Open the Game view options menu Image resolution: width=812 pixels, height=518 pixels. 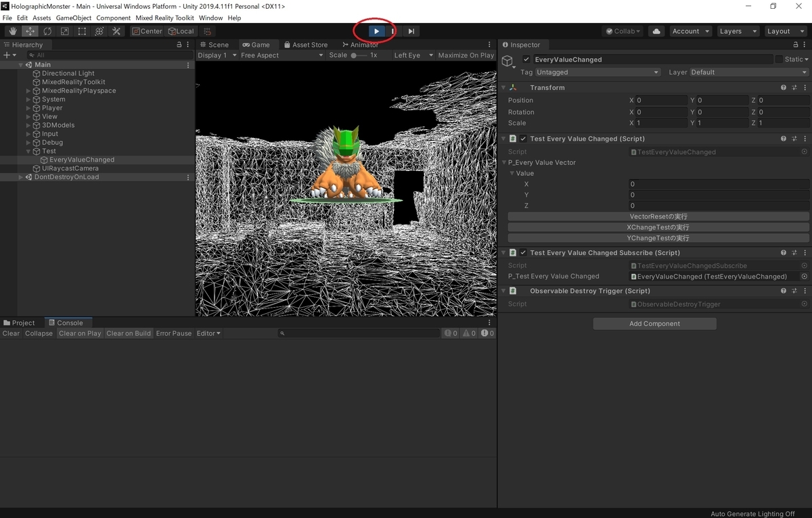(490, 45)
